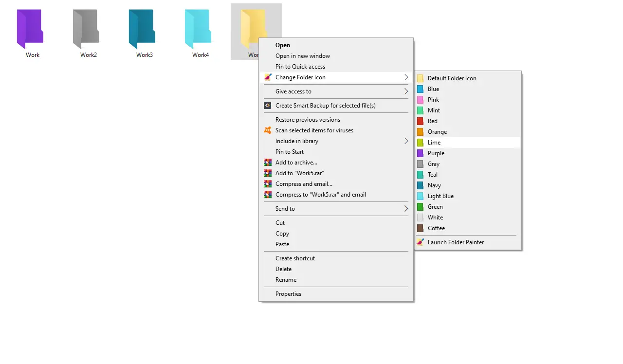
Task: Choose Add to "Work5.rar"
Action: pos(336,173)
